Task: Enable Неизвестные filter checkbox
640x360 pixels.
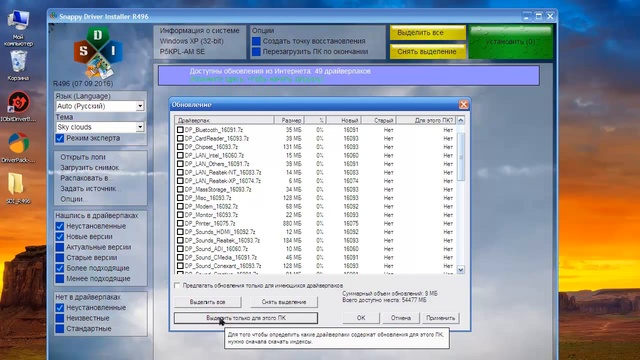Action: coord(60,318)
